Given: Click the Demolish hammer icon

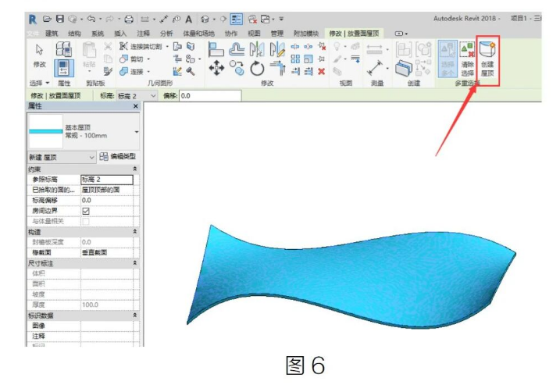Looking at the screenshot, I should click(x=191, y=71).
